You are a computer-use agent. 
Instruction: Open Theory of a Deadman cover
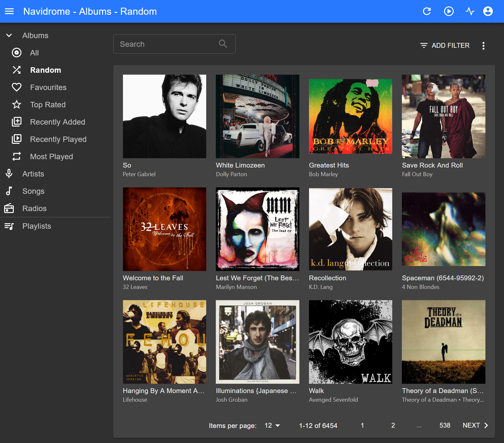[443, 342]
